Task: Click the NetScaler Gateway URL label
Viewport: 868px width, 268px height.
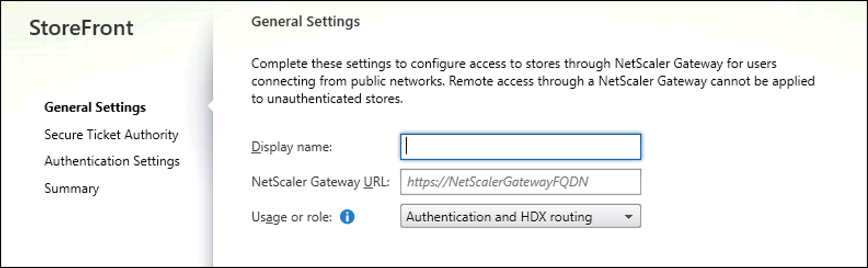Action: click(320, 182)
